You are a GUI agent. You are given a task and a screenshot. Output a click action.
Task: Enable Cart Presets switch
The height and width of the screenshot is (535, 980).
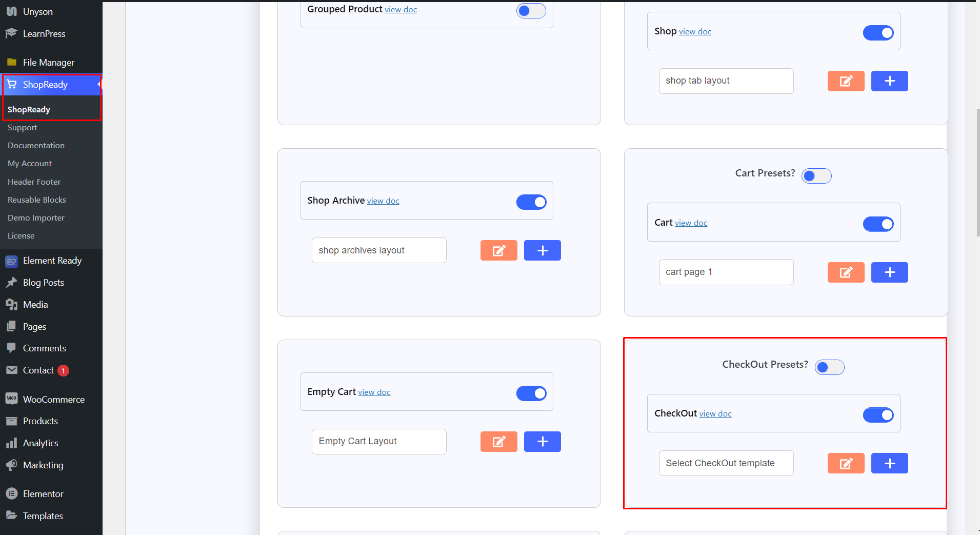coord(816,176)
